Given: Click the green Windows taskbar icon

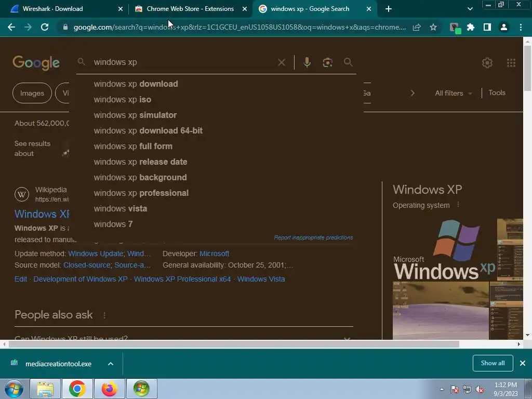Looking at the screenshot, I should click(x=141, y=389).
